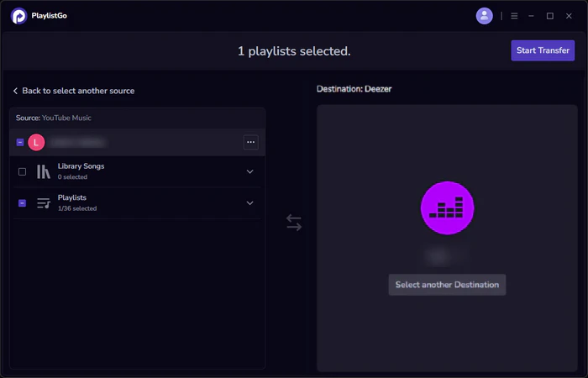The height and width of the screenshot is (378, 588).
Task: Click the Library Songs books icon
Action: 44,171
